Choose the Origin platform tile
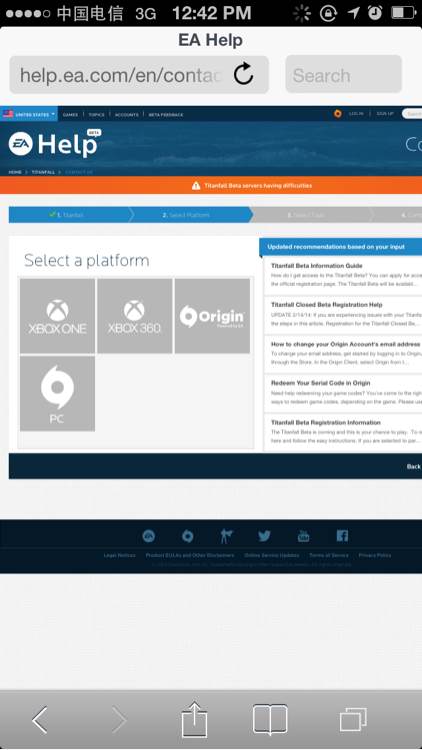This screenshot has height=750, width=422. pyautogui.click(x=212, y=316)
